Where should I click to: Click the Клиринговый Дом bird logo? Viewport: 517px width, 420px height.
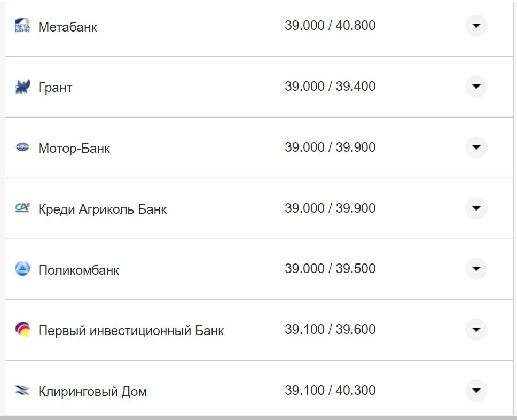(21, 391)
